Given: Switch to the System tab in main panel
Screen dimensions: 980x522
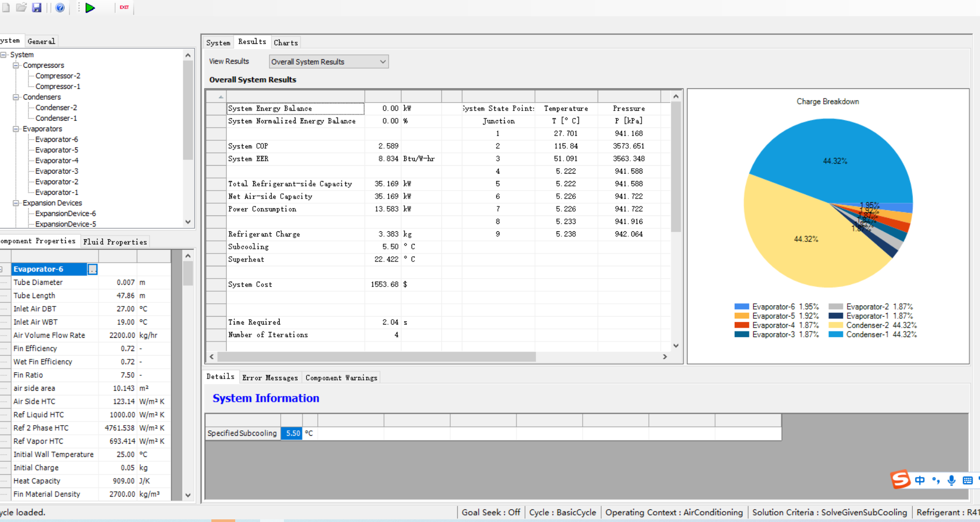Looking at the screenshot, I should point(218,42).
